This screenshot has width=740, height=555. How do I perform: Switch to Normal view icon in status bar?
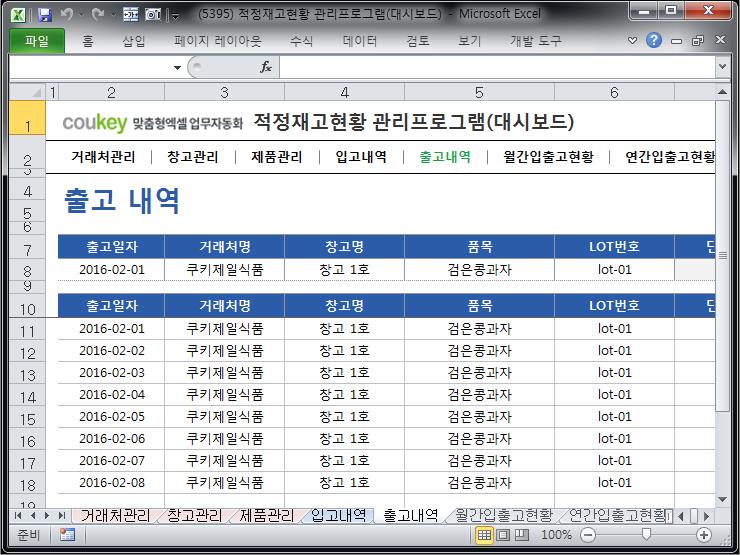coord(484,535)
